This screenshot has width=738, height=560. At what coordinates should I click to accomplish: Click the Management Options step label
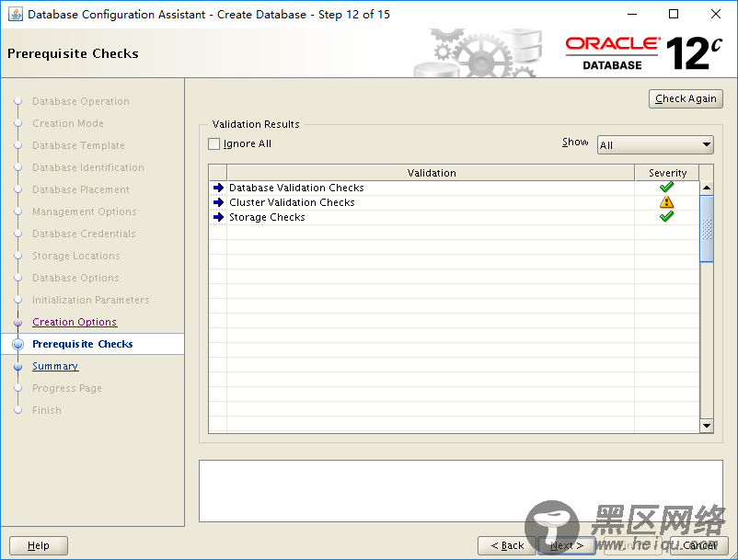(x=85, y=212)
